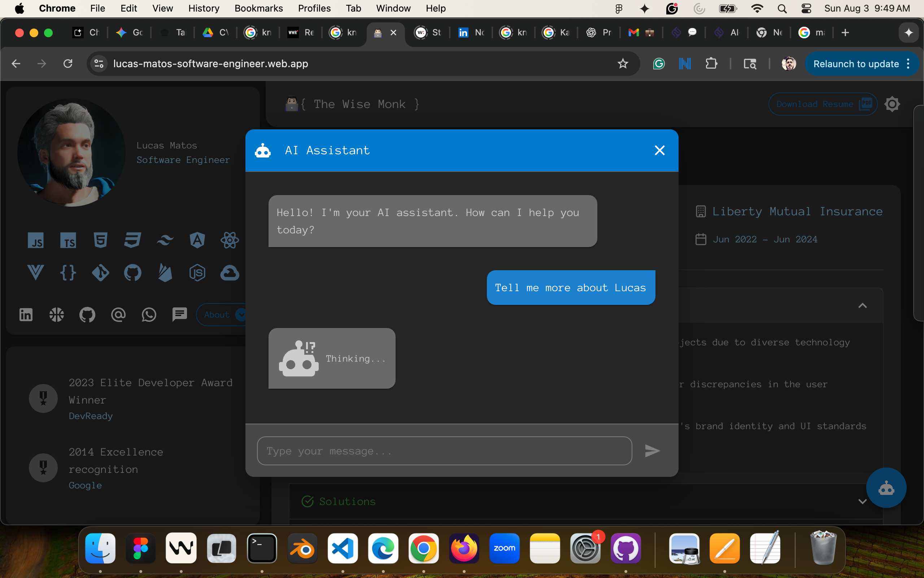The width and height of the screenshot is (924, 578).
Task: Open Control Center in menu bar
Action: pos(806,8)
